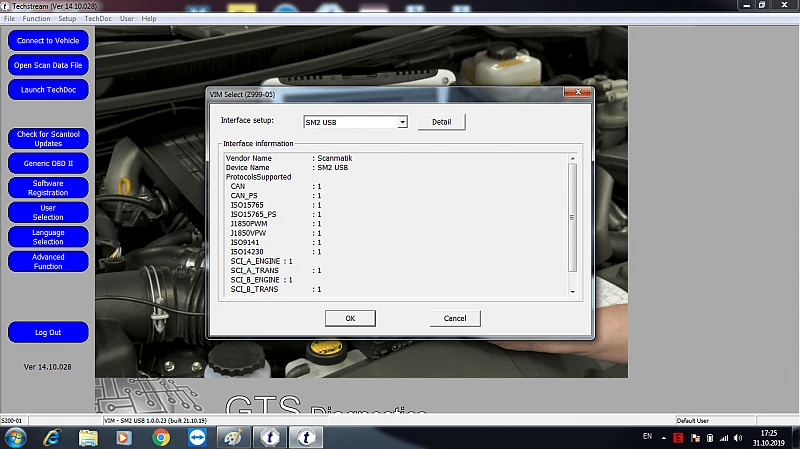
Task: Launch Internet Explorer from taskbar
Action: coord(52,438)
